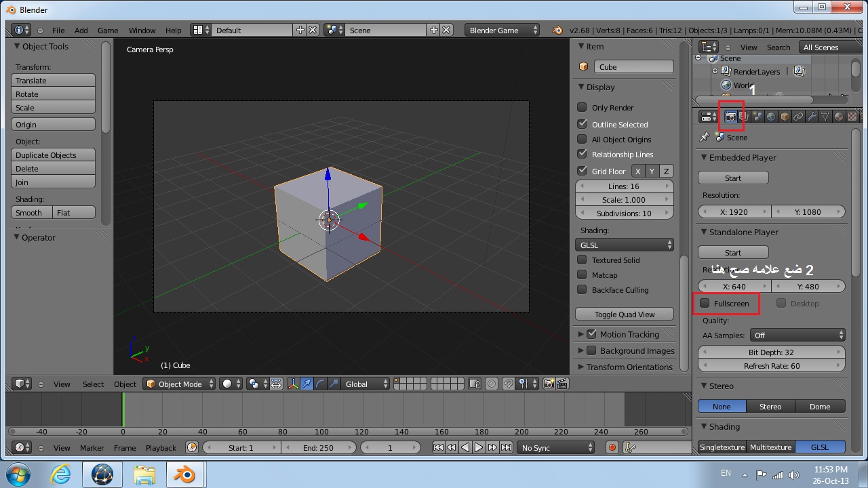Screen dimensions: 868x488
Task: Click Toggle Quad View button
Action: tap(625, 314)
